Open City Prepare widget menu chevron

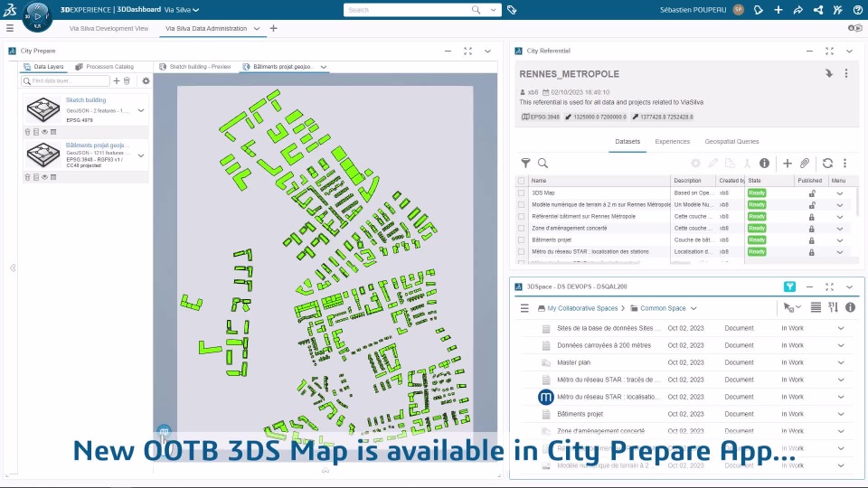(487, 51)
